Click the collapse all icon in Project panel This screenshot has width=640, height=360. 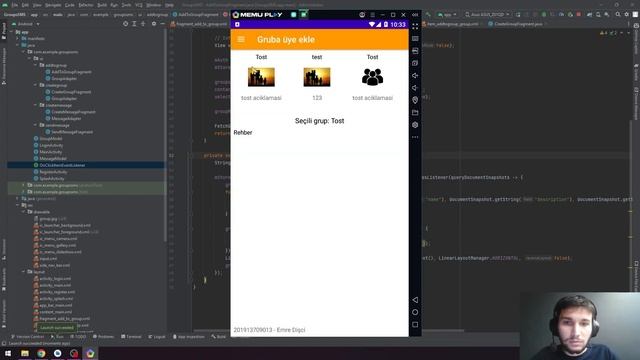coord(143,24)
